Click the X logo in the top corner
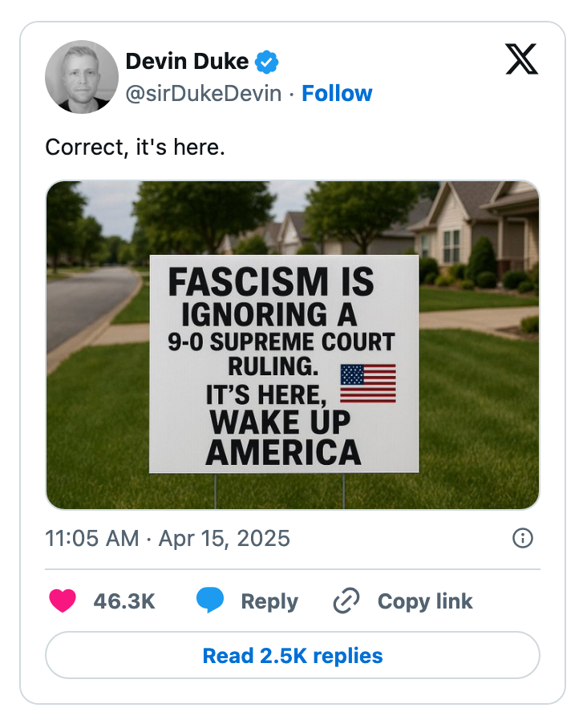This screenshot has width=587, height=728. click(520, 60)
